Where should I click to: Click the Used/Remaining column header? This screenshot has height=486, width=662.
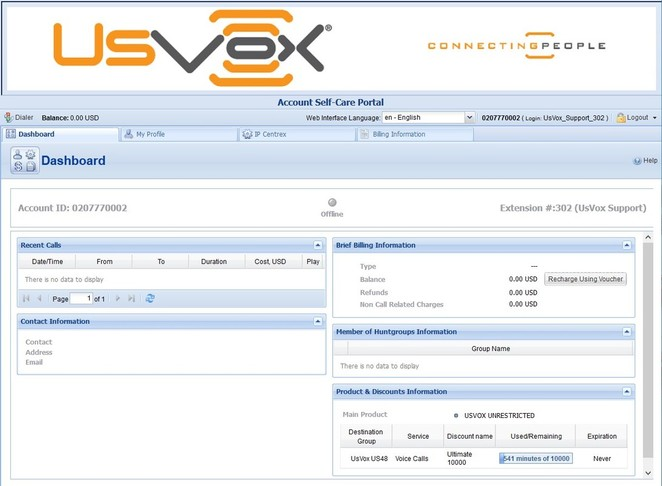pos(536,437)
